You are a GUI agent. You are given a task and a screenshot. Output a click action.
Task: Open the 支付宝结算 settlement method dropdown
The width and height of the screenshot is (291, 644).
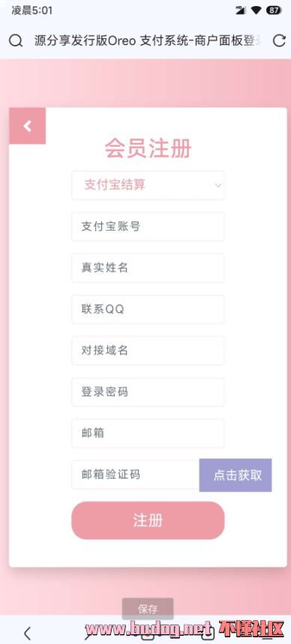click(148, 185)
